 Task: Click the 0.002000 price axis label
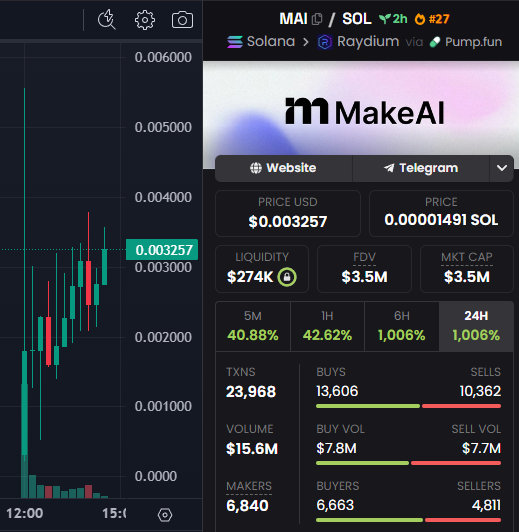(x=163, y=337)
